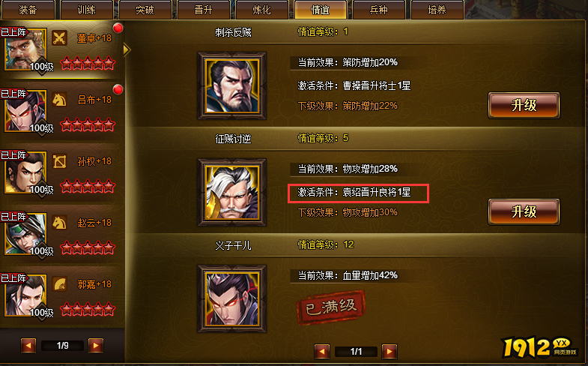588x366 pixels.
Task: Expand the yellow arrow beside hero list
Action: coord(127,49)
